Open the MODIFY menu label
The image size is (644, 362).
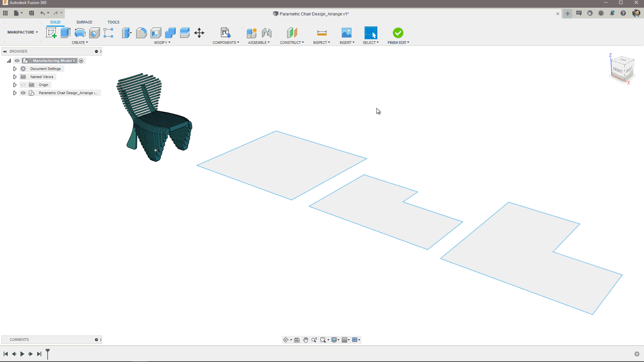click(x=162, y=43)
